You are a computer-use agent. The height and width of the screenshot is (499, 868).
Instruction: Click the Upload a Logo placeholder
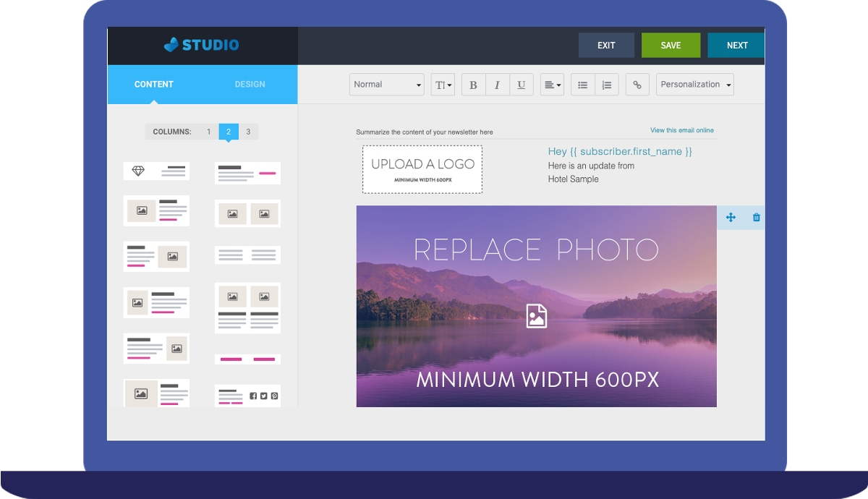click(422, 169)
